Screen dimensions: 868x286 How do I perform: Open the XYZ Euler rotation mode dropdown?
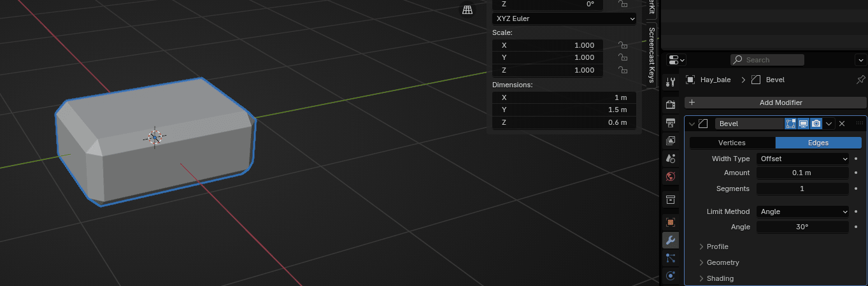pyautogui.click(x=564, y=18)
